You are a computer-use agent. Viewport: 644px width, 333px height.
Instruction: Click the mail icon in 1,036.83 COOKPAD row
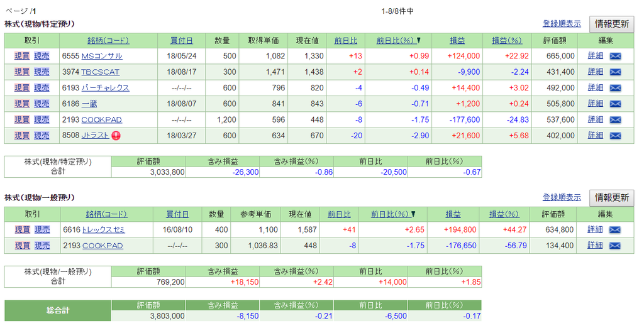point(614,246)
